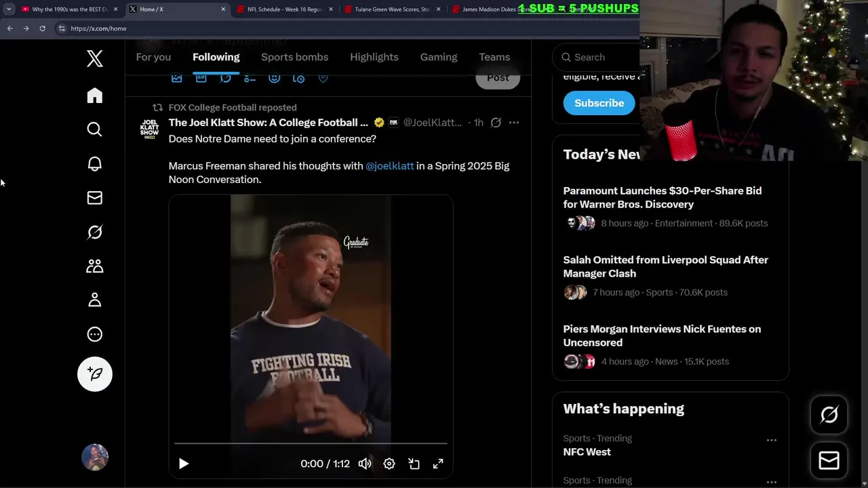Image resolution: width=868 pixels, height=488 pixels.
Task: Open The Joel Klatt Show account name
Action: click(268, 123)
